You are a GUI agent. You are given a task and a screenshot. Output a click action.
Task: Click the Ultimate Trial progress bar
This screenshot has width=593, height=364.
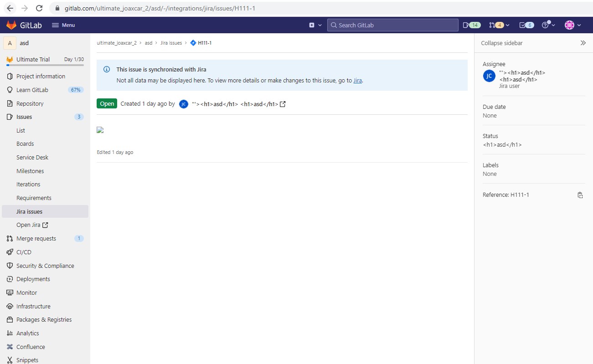pos(45,65)
